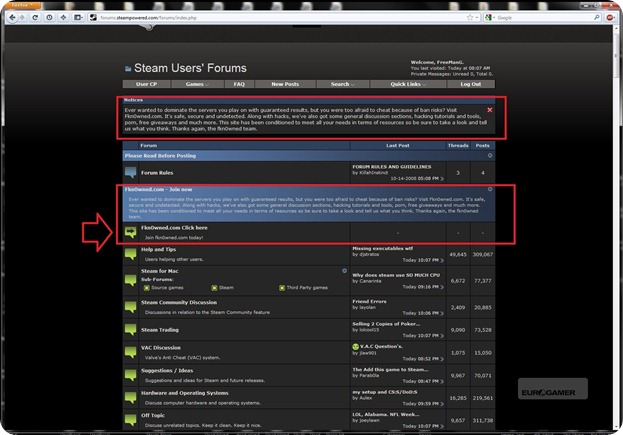The height and width of the screenshot is (435, 623).
Task: Go back using the browser back arrow
Action: pyautogui.click(x=12, y=17)
